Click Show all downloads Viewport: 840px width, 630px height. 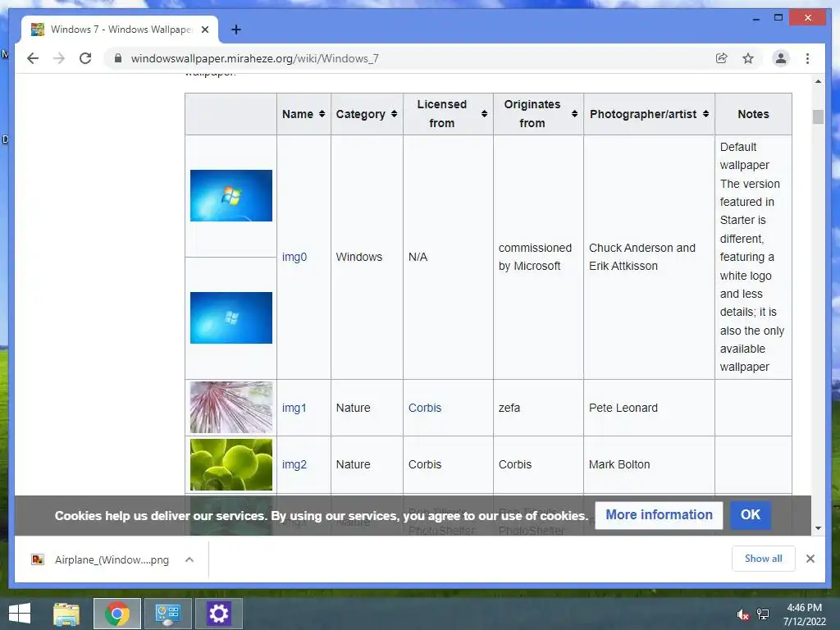(764, 559)
